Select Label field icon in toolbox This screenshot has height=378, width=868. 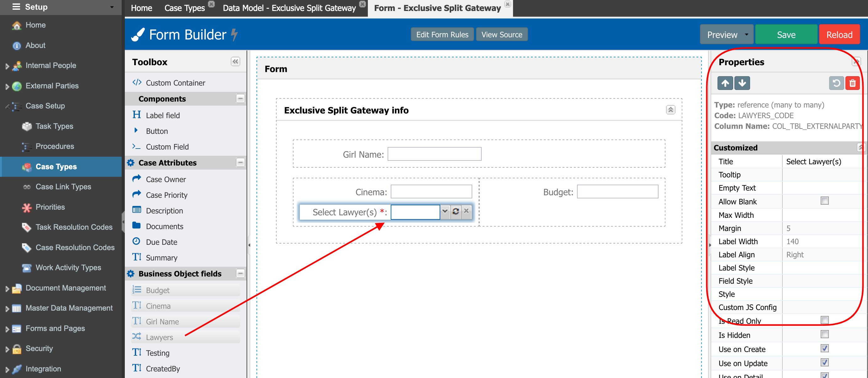[137, 115]
